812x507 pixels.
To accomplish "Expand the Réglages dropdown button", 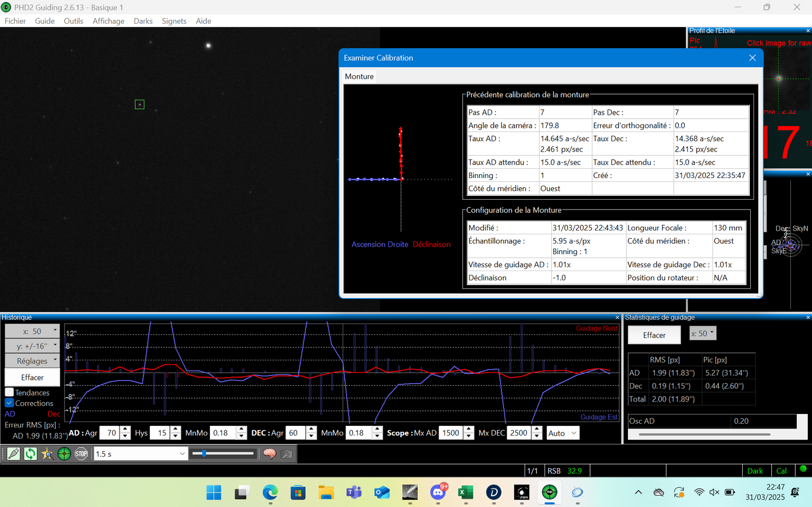I will (x=32, y=361).
